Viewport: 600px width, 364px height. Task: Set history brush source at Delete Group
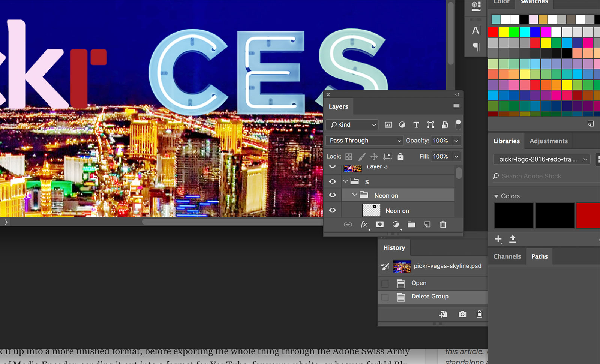point(385,297)
